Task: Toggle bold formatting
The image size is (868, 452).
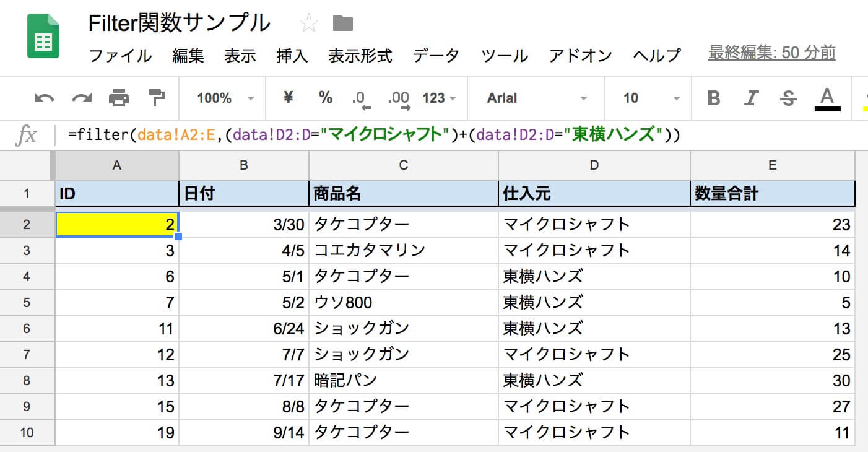Action: 714,98
